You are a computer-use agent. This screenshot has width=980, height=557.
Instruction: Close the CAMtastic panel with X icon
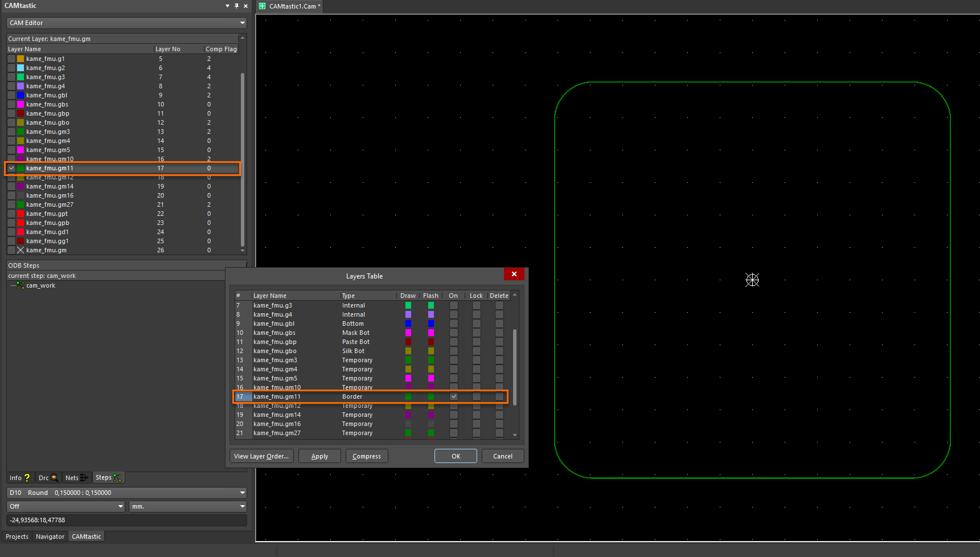click(x=246, y=6)
